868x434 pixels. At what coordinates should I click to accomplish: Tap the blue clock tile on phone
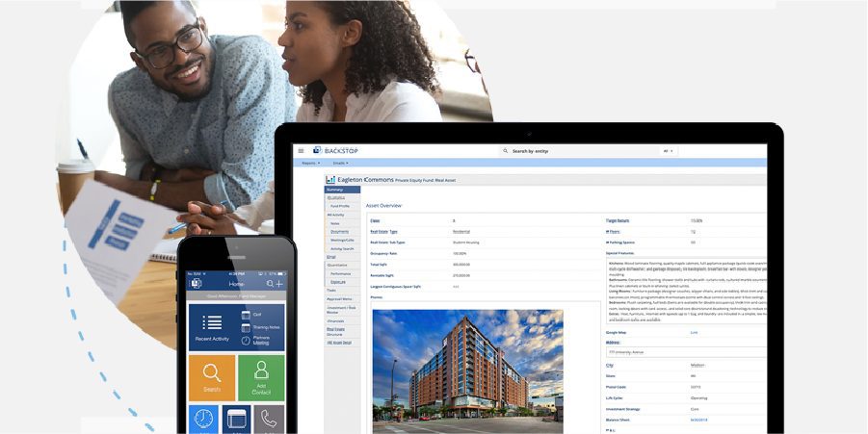[x=204, y=420]
